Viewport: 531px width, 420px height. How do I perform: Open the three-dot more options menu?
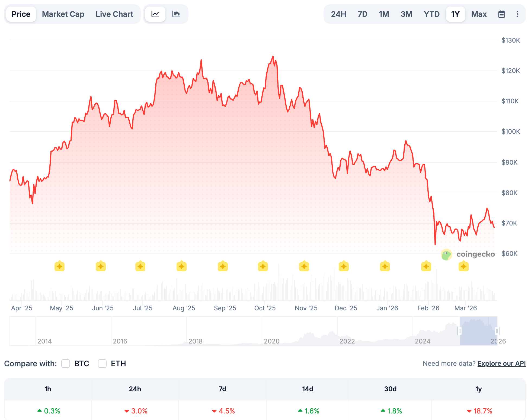(517, 14)
